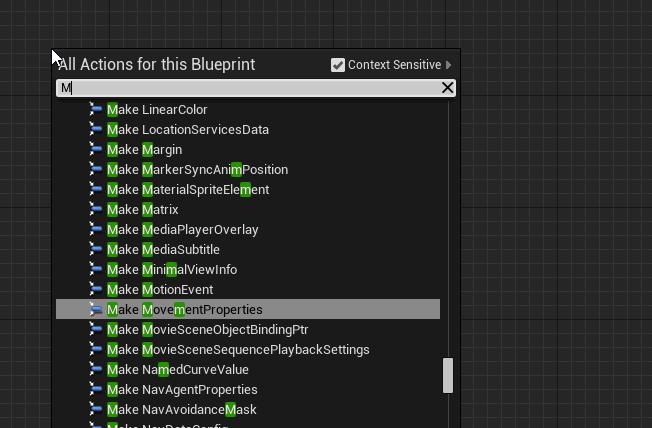Click node icon beside Make MediaSubtitle

[96, 249]
